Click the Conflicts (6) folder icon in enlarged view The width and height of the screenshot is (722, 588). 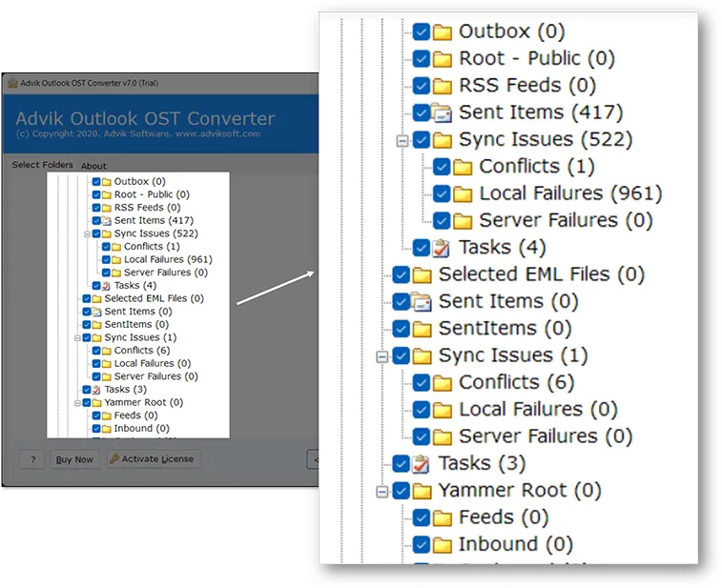[443, 383]
